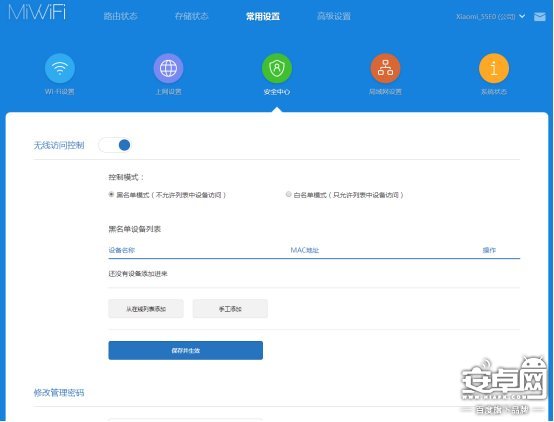
Task: Open the 上网设置 globe icon
Action: click(x=168, y=68)
